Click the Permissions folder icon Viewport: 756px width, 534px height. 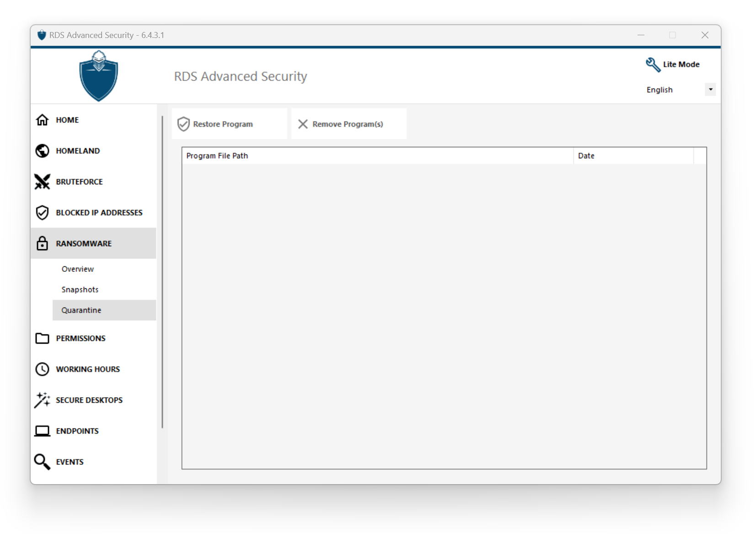click(42, 338)
